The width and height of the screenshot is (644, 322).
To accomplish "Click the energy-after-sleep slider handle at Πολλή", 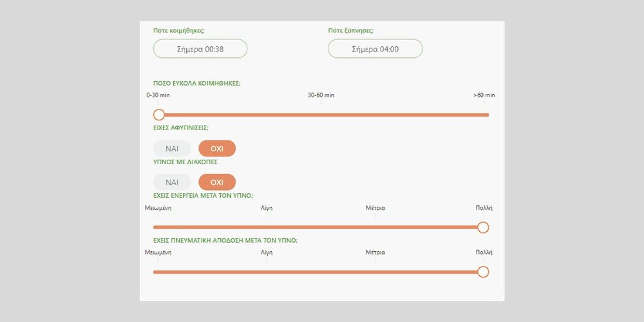I will click(x=483, y=227).
